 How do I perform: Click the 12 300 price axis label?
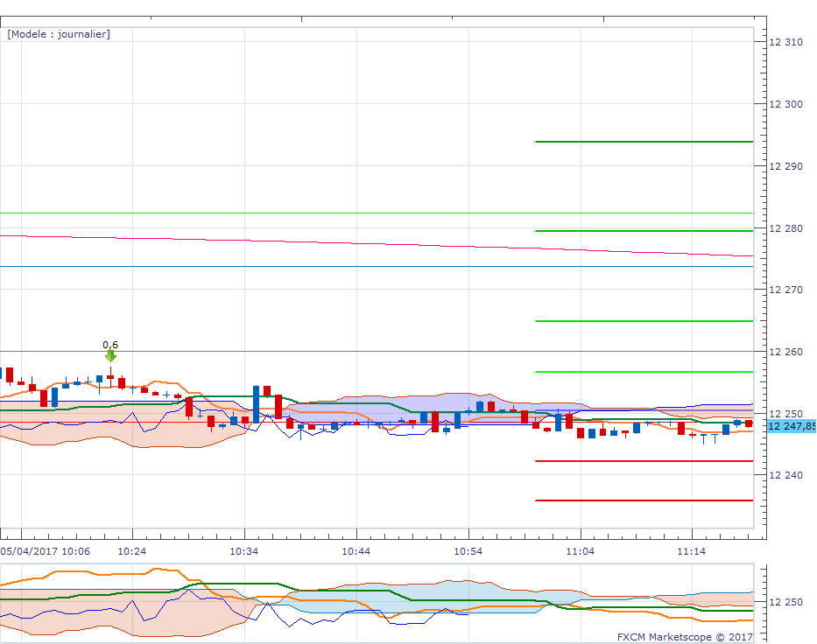point(785,104)
